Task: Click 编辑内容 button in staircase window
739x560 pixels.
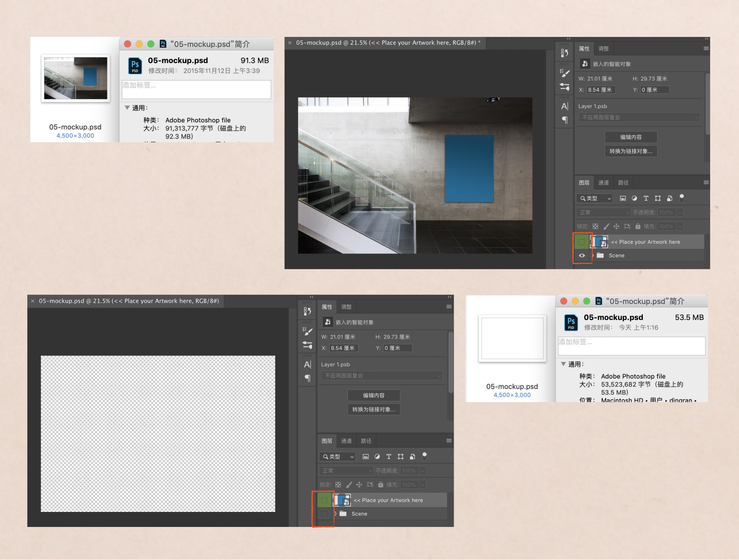Action: pyautogui.click(x=630, y=137)
